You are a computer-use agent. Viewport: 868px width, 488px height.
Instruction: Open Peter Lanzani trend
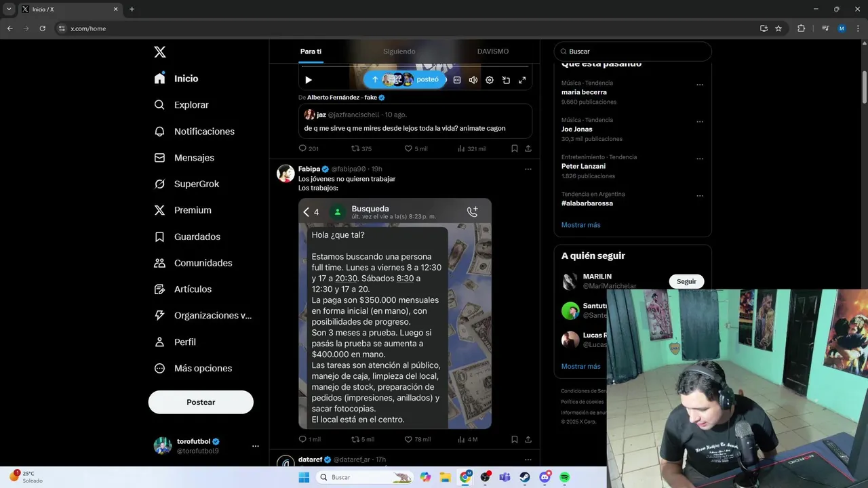click(x=583, y=166)
